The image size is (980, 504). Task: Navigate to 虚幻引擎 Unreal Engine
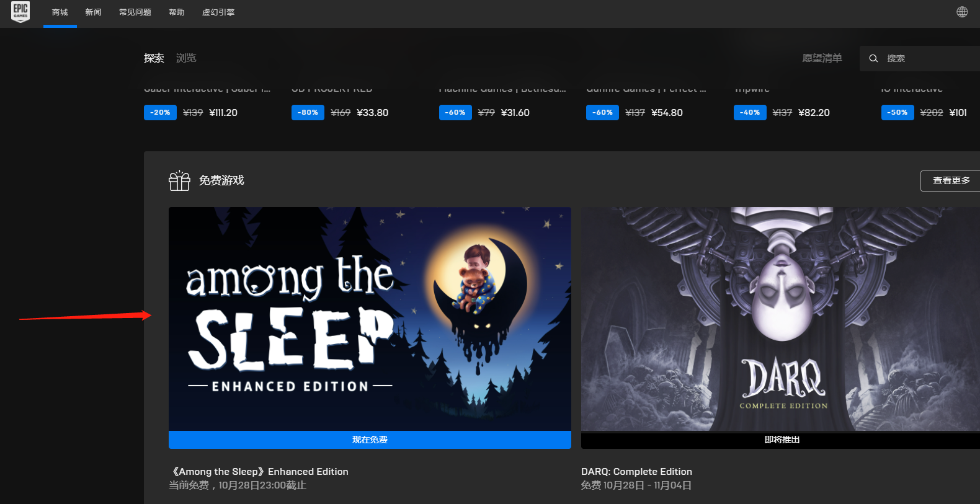point(218,12)
